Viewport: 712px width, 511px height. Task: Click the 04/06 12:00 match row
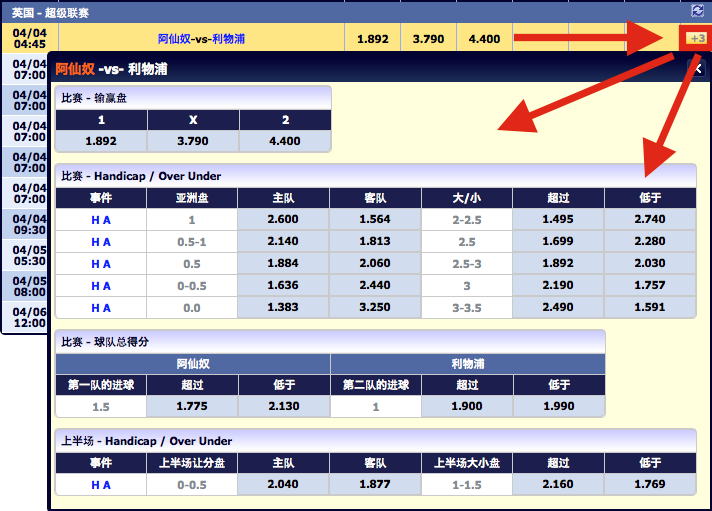[25, 318]
